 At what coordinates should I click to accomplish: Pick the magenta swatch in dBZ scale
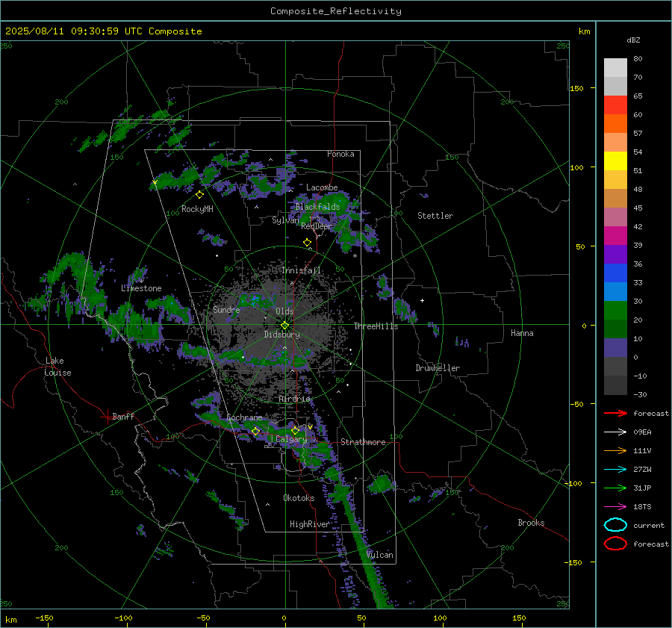pos(615,236)
